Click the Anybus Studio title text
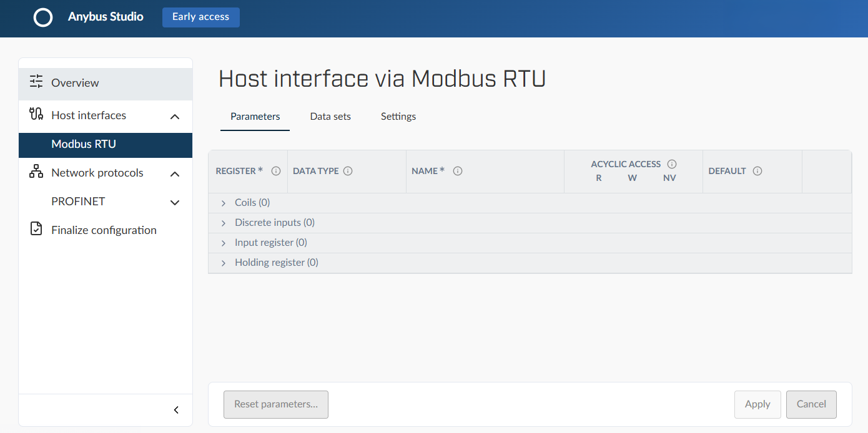 [x=106, y=17]
